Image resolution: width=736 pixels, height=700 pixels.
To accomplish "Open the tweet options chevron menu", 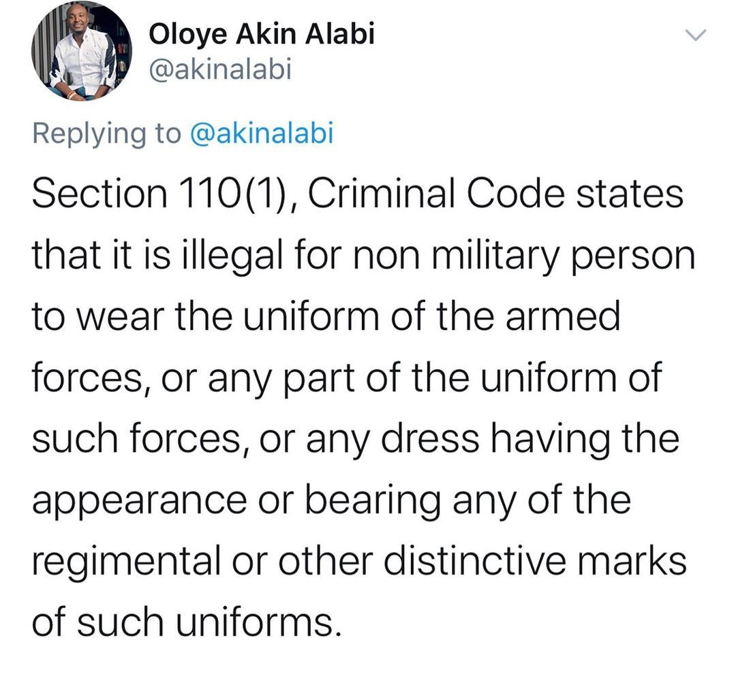I will click(695, 35).
